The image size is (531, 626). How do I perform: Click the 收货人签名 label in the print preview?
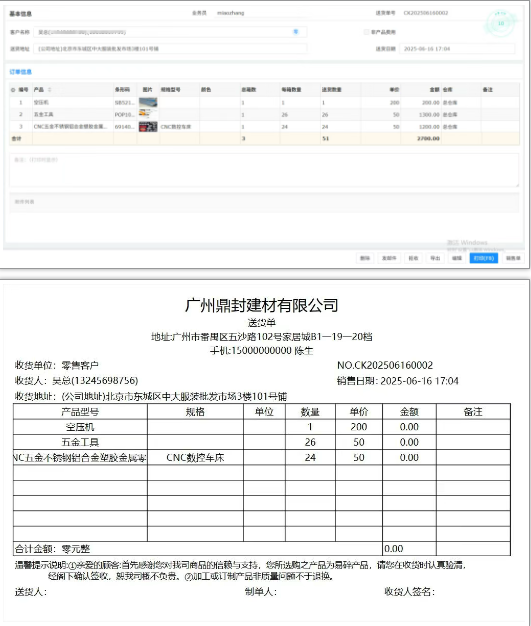coord(410,592)
